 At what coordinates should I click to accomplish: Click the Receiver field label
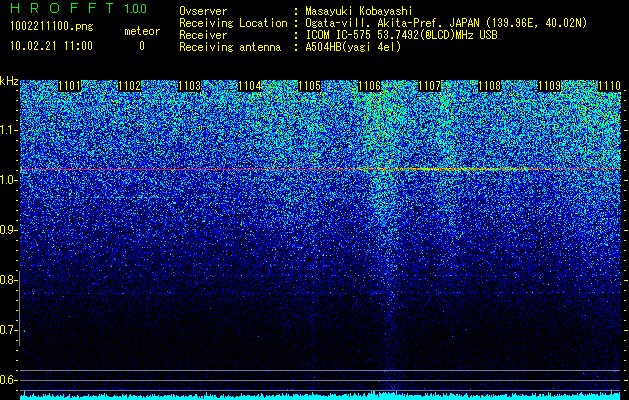(x=203, y=35)
